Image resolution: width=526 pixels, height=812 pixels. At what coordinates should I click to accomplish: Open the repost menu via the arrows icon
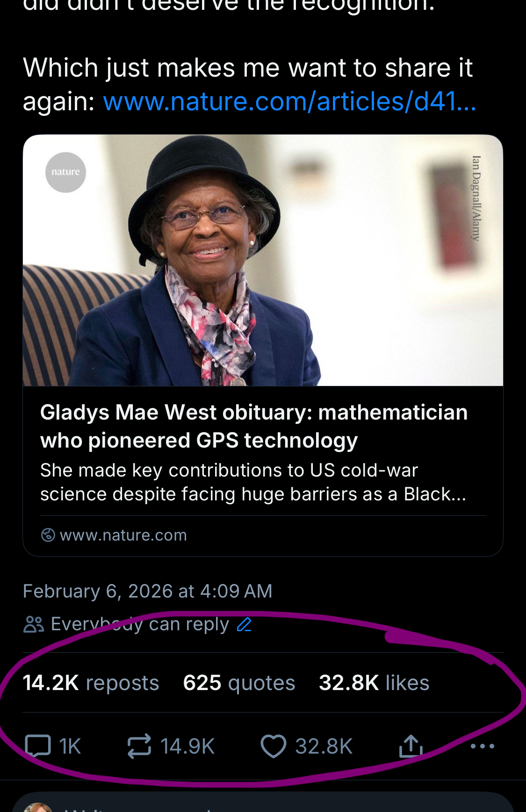(x=139, y=746)
